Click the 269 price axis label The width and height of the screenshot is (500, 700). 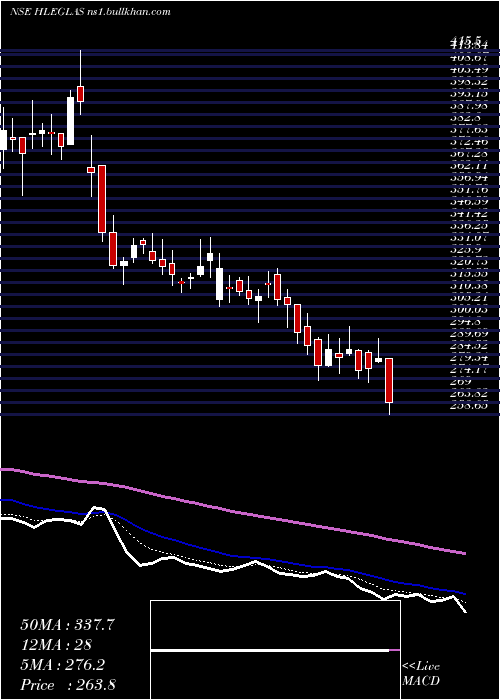[x=461, y=382]
